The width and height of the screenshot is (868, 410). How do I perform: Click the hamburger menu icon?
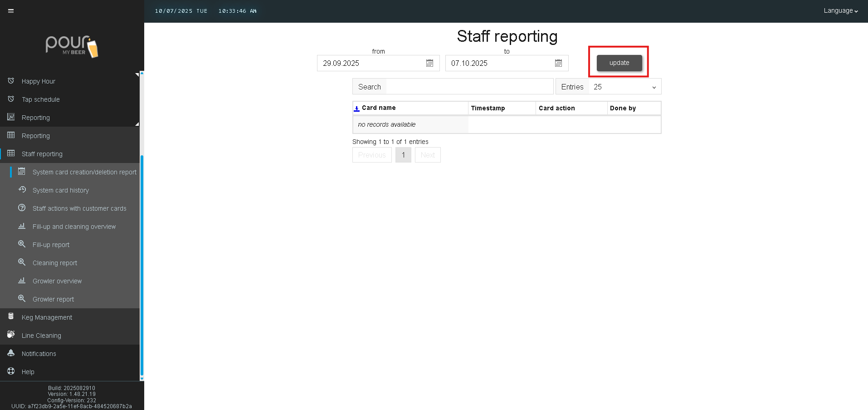click(x=11, y=11)
